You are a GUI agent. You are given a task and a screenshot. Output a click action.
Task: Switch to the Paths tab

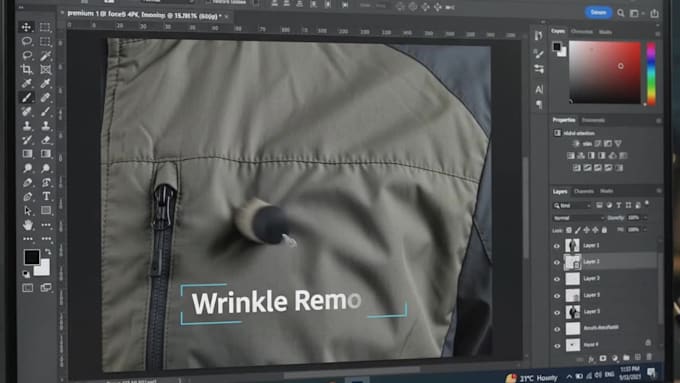[606, 191]
